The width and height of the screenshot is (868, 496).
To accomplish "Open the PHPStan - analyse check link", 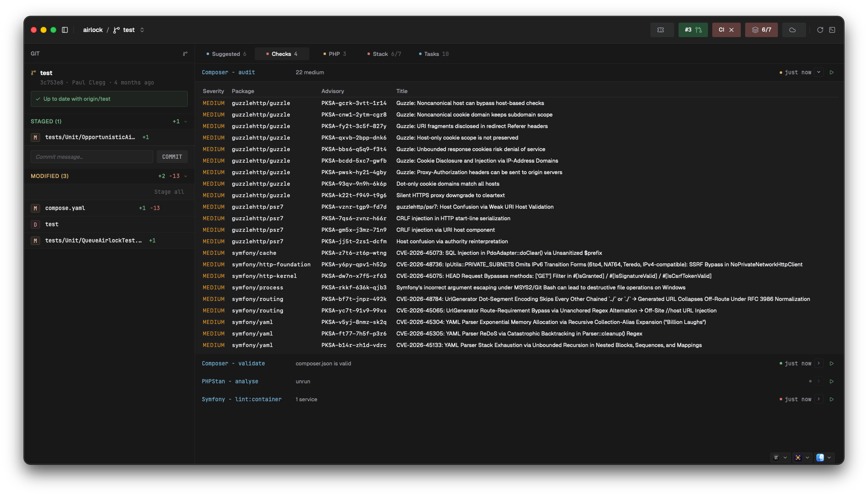I will [x=230, y=382].
